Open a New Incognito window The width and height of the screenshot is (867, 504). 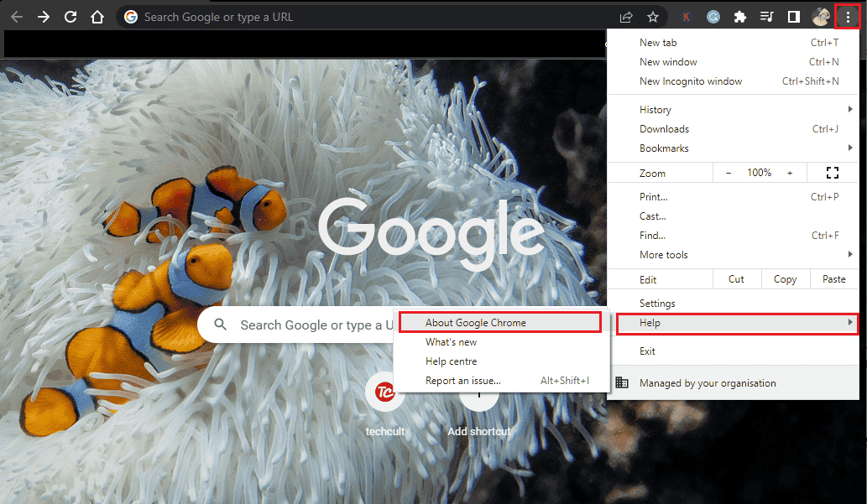click(x=734, y=81)
